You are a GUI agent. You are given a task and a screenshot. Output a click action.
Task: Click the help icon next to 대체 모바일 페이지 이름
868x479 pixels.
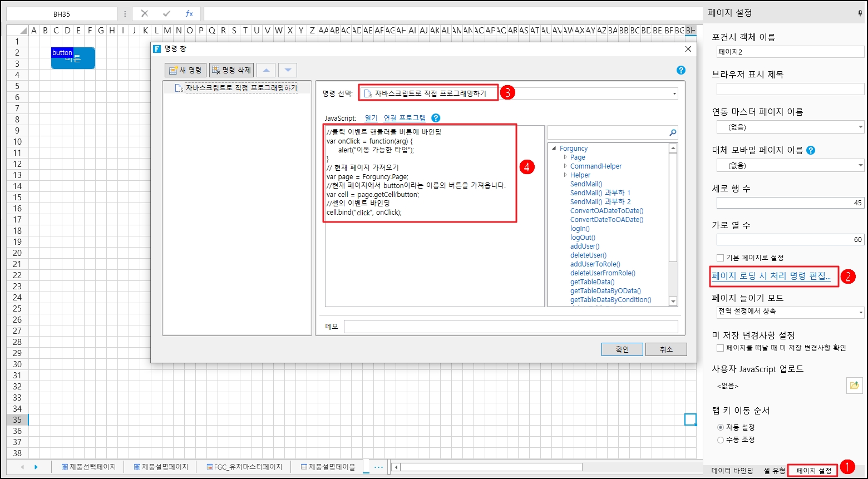click(811, 150)
